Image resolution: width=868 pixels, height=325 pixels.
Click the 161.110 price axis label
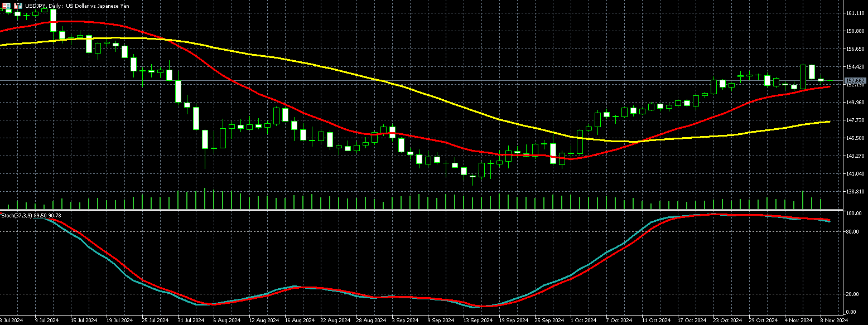pyautogui.click(x=855, y=13)
